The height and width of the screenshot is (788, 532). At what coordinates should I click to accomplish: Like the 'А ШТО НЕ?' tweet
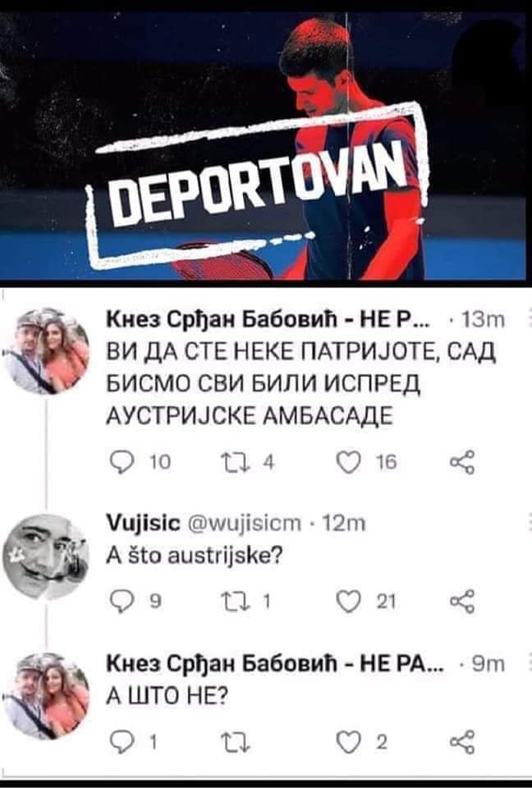click(350, 742)
